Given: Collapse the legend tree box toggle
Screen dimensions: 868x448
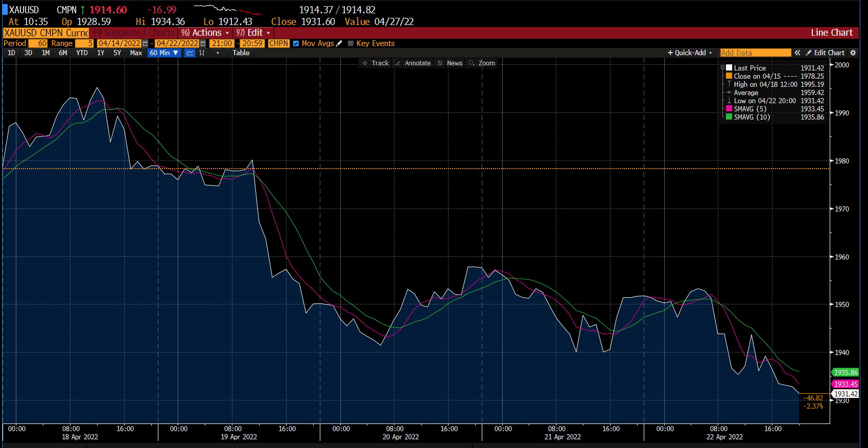Looking at the screenshot, I should tap(722, 67).
